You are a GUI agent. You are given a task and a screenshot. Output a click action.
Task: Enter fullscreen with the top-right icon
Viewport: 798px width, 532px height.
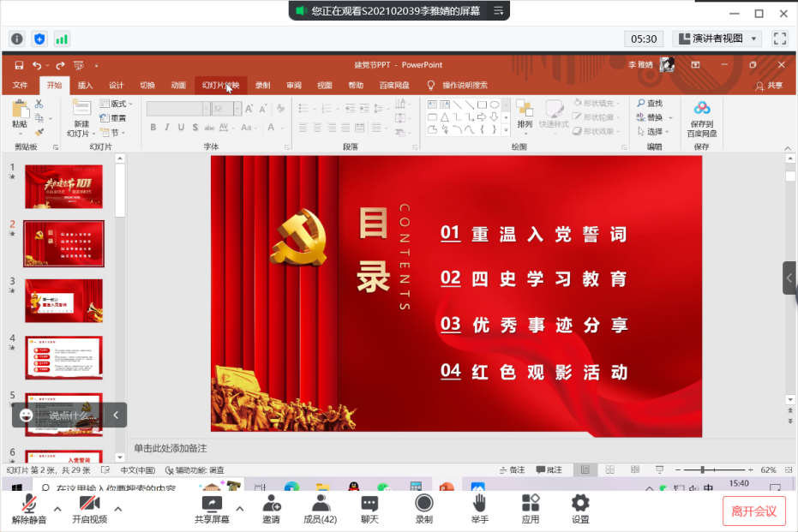[x=780, y=39]
